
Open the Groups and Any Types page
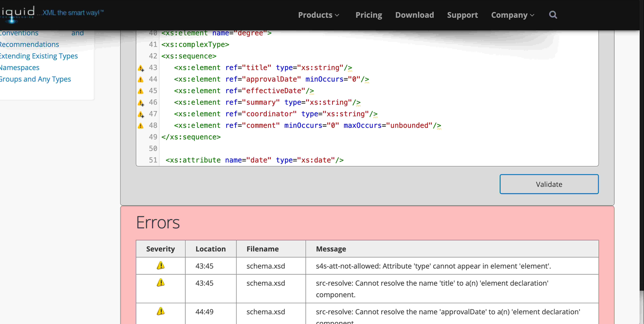click(35, 79)
